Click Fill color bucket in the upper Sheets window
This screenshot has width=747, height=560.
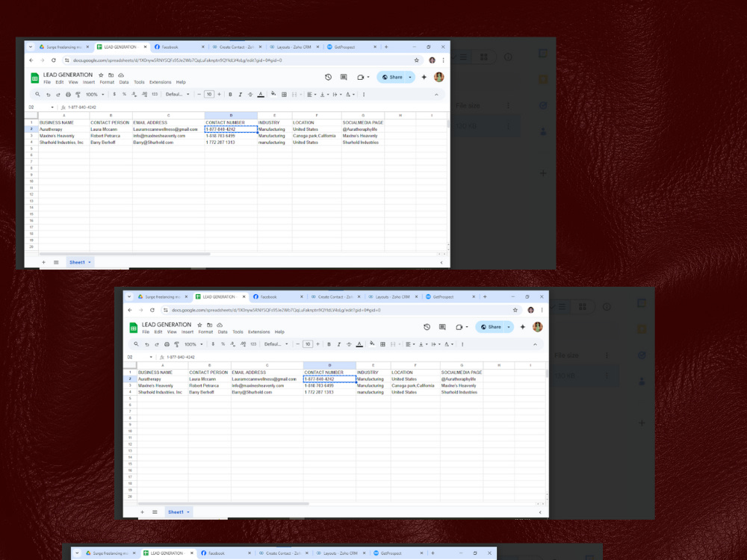[x=273, y=94]
